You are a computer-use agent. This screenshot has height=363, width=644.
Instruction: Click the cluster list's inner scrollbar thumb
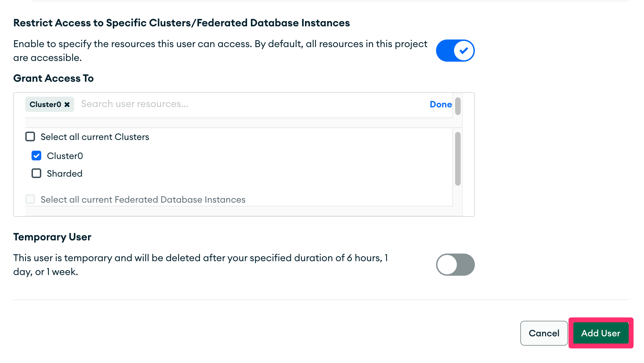(458, 159)
